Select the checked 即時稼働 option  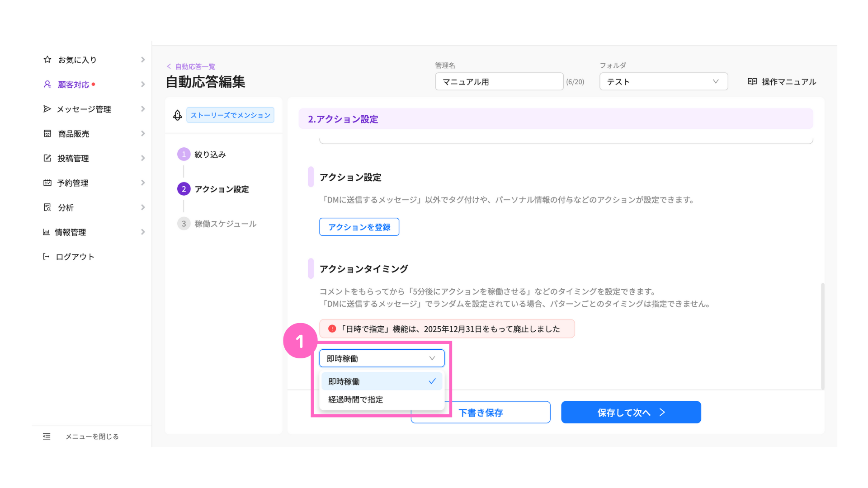click(382, 382)
